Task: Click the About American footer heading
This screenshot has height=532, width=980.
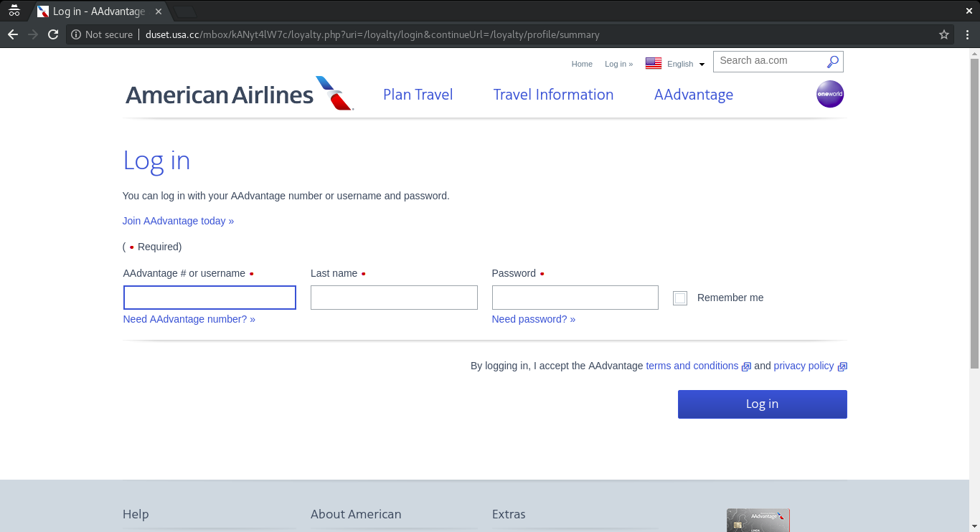Action: (x=356, y=514)
